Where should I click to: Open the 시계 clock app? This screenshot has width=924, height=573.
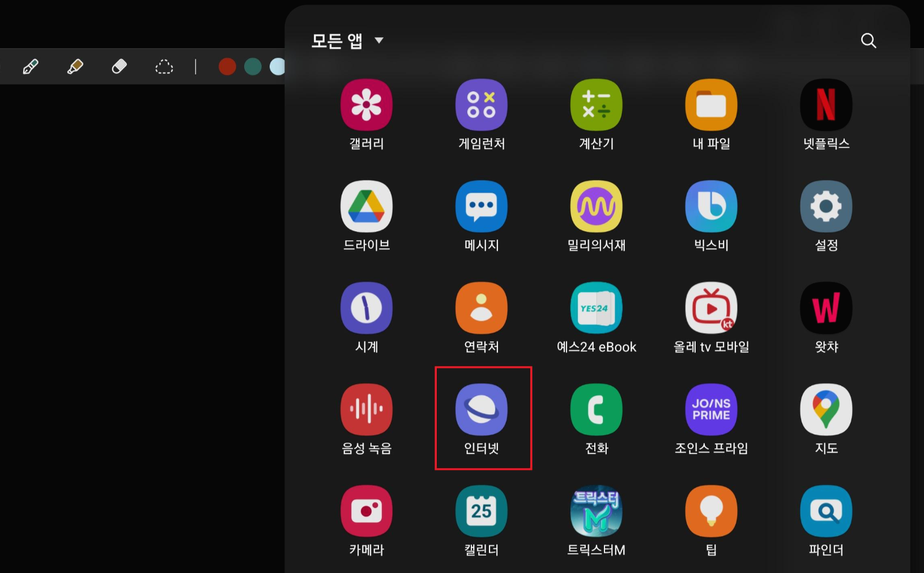click(367, 308)
